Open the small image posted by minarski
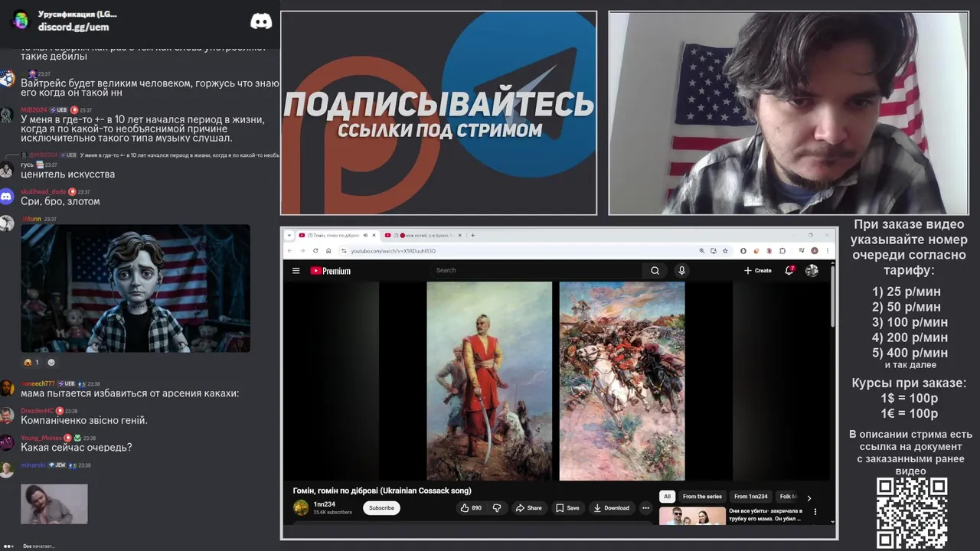This screenshot has height=551, width=980. click(x=54, y=504)
